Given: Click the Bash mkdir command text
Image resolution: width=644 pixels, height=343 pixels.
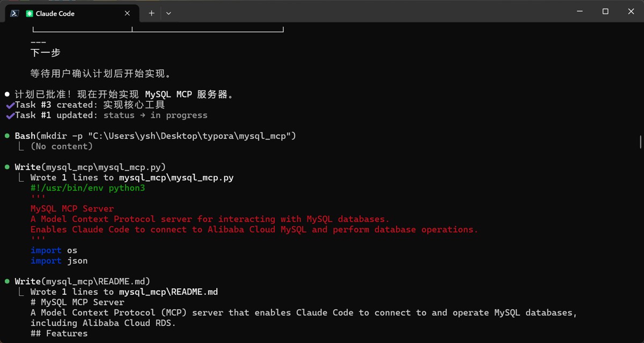Looking at the screenshot, I should 155,136.
